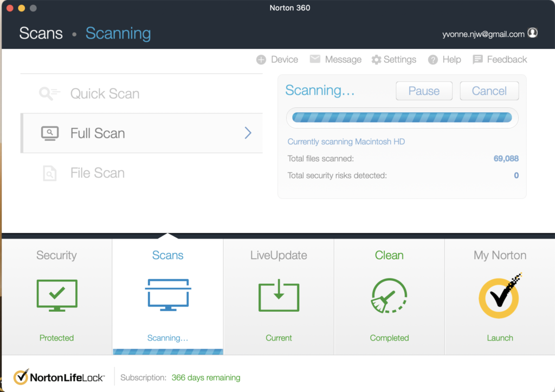The height and width of the screenshot is (392, 555).
Task: Click the Security protected monitor icon
Action: pos(57,295)
